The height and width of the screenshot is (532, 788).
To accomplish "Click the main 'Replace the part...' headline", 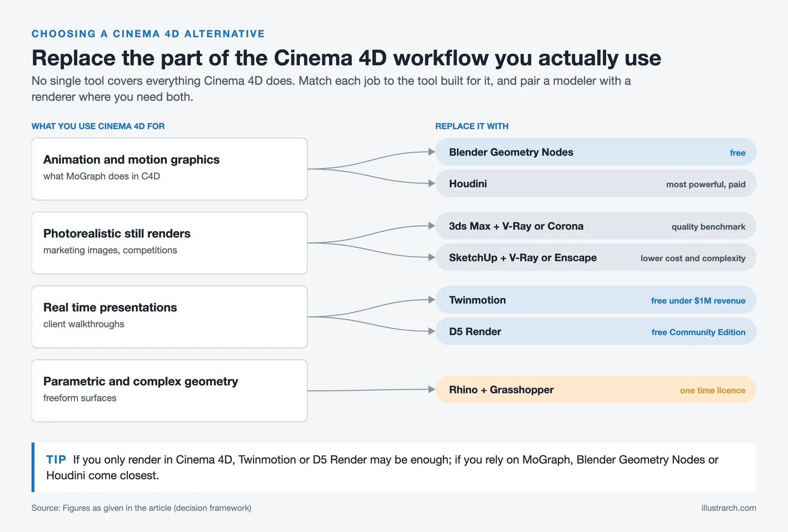I will click(346, 58).
